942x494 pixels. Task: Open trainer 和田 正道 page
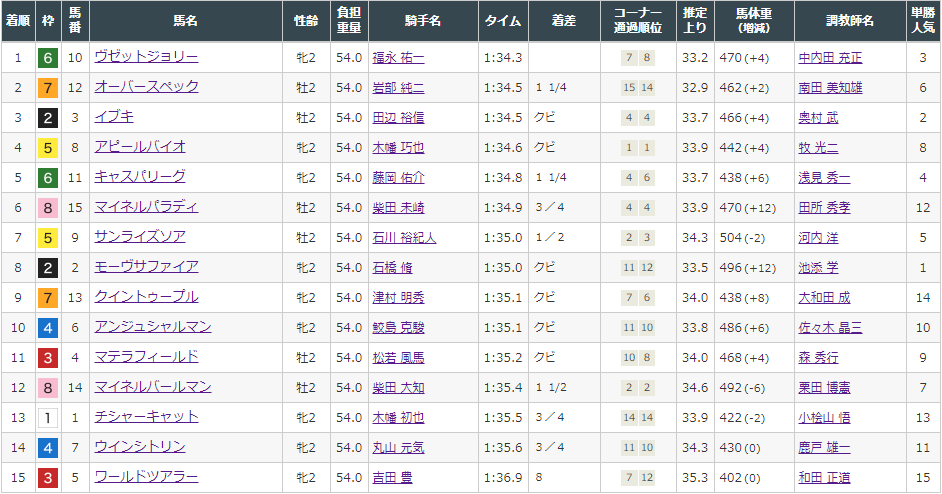[824, 478]
